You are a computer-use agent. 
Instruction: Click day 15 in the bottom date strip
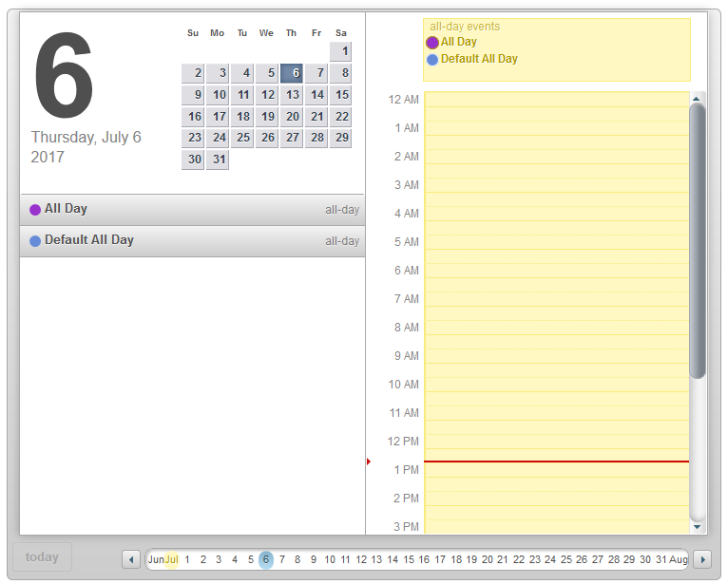(409, 559)
